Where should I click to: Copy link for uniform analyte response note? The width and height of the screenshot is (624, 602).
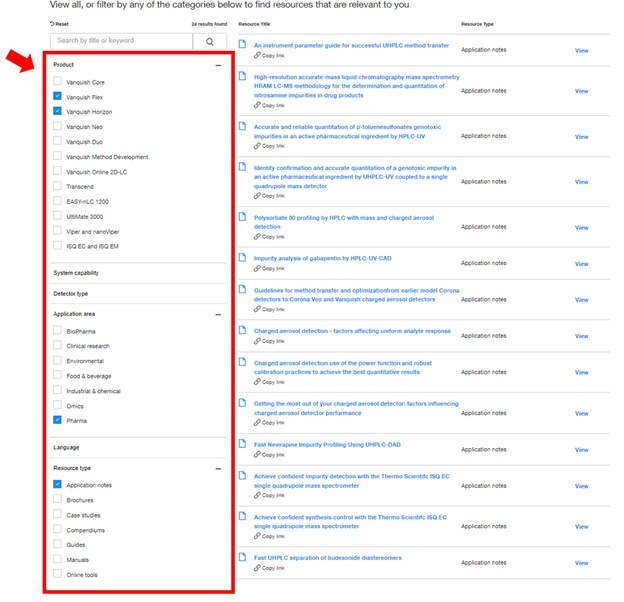click(269, 341)
